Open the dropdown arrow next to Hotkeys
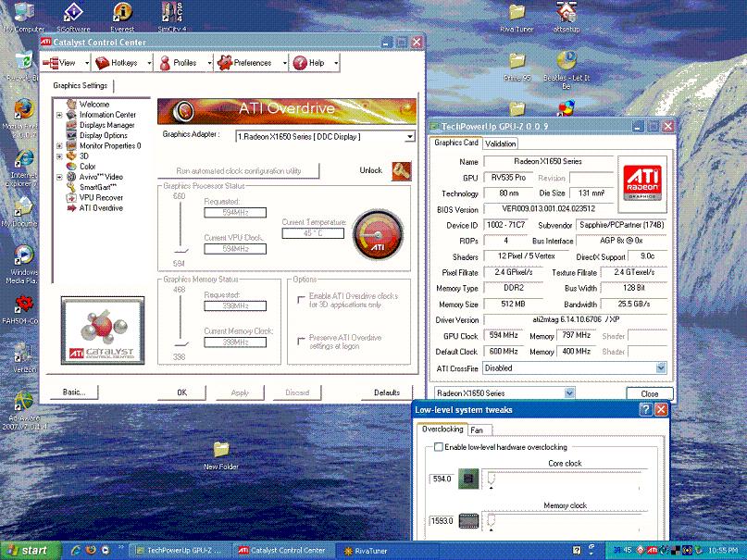The height and width of the screenshot is (560, 747). click(149, 63)
